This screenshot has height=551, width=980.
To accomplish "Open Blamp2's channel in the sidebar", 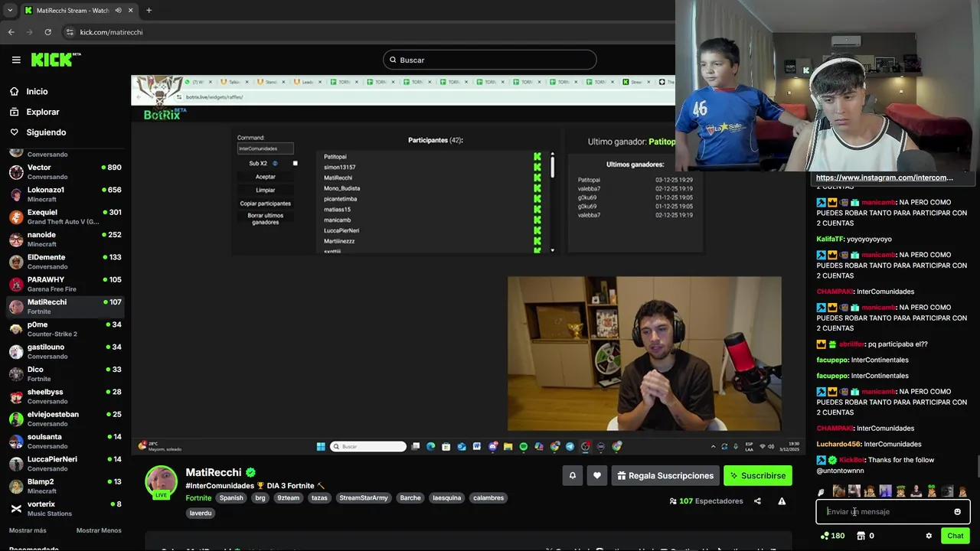I will pos(65,486).
